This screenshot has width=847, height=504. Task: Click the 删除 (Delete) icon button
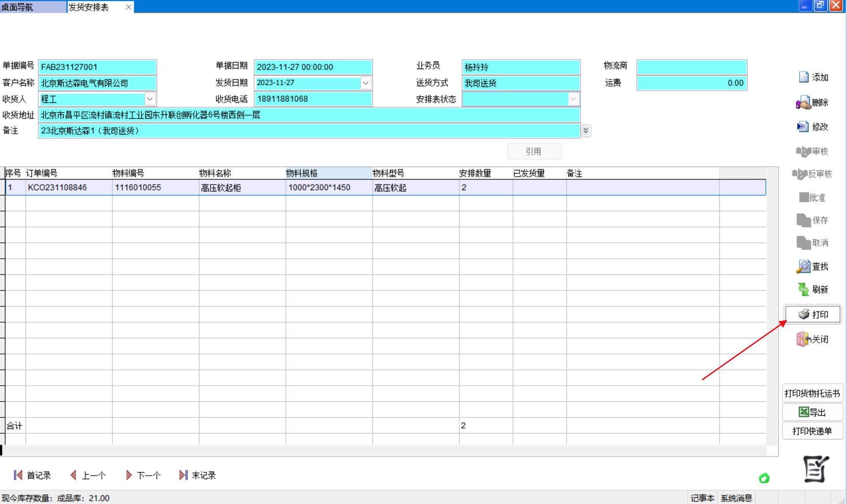804,103
